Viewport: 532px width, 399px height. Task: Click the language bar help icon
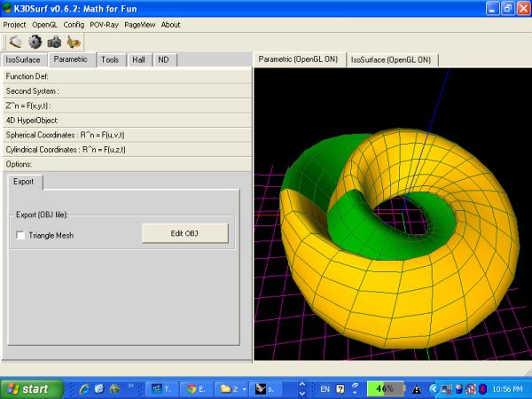(340, 389)
